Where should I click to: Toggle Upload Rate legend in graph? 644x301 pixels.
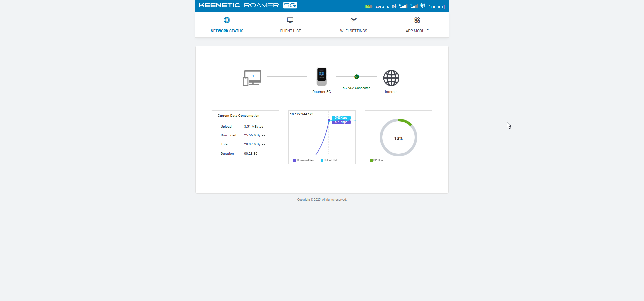coord(329,160)
